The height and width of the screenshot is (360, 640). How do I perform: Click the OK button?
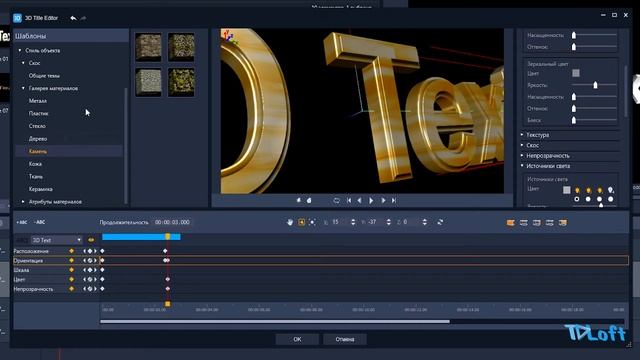pyautogui.click(x=297, y=339)
